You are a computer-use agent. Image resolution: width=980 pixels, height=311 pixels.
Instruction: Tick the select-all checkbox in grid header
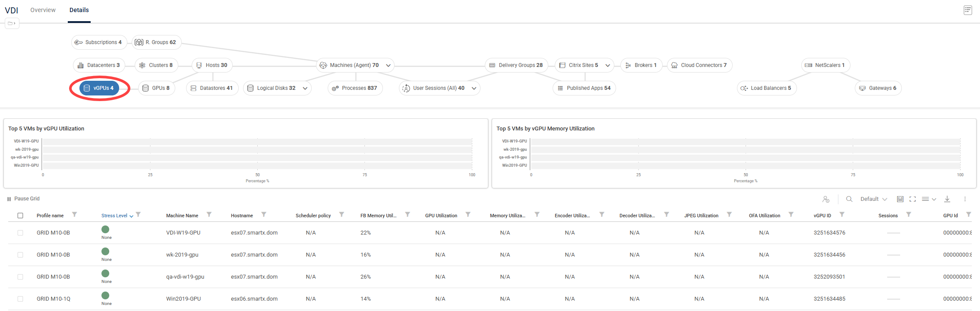click(20, 216)
